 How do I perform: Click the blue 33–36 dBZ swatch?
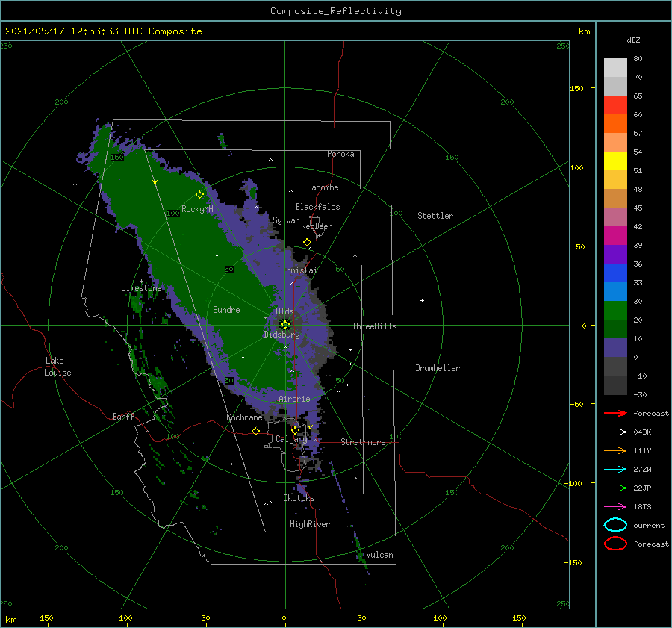(615, 273)
